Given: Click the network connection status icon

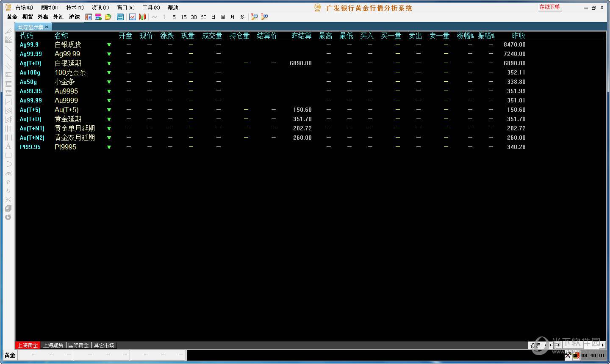Looking at the screenshot, I should point(576,356).
